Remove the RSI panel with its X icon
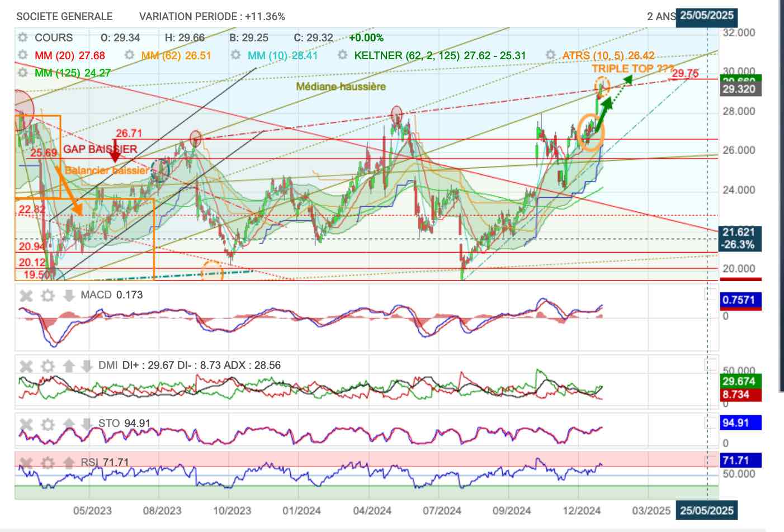784x532 pixels. coord(26,463)
